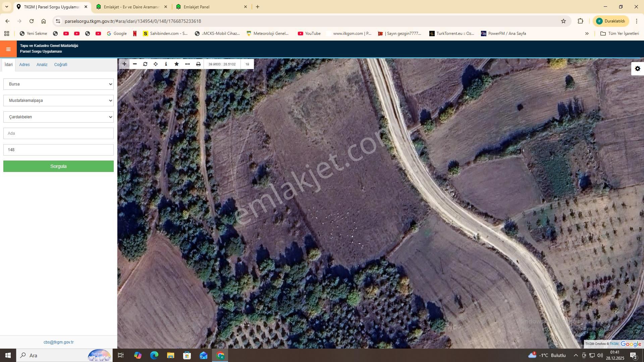Click the map refresh tool icon
The height and width of the screenshot is (362, 644).
tap(145, 64)
